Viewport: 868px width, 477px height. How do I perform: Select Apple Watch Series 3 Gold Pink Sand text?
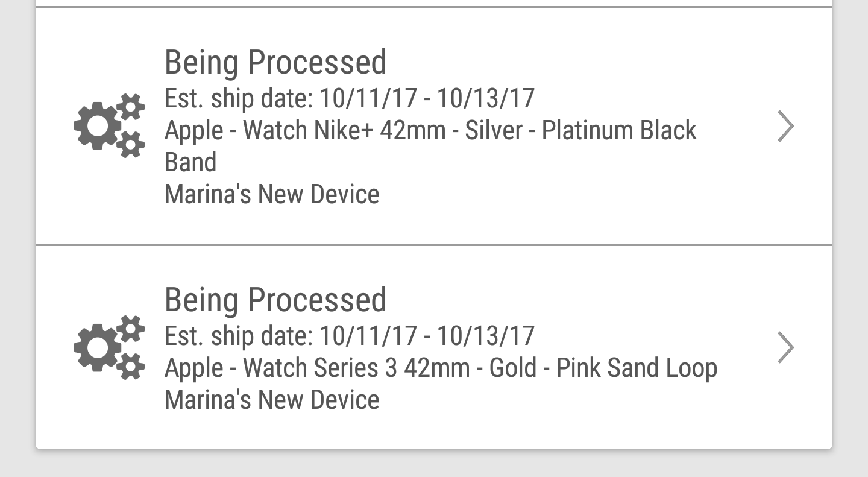tap(441, 368)
